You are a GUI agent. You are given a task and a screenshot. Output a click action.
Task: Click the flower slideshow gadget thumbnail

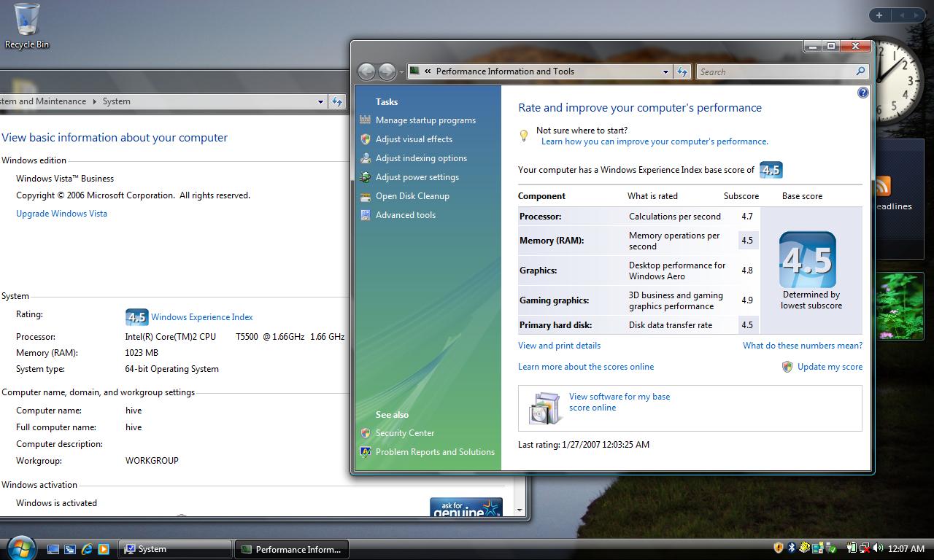(x=899, y=306)
